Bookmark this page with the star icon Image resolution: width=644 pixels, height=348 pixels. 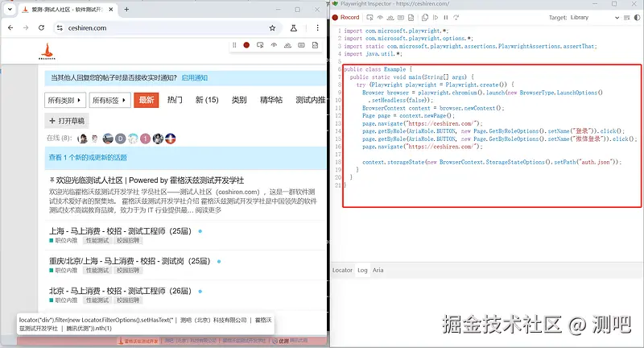(x=272, y=28)
